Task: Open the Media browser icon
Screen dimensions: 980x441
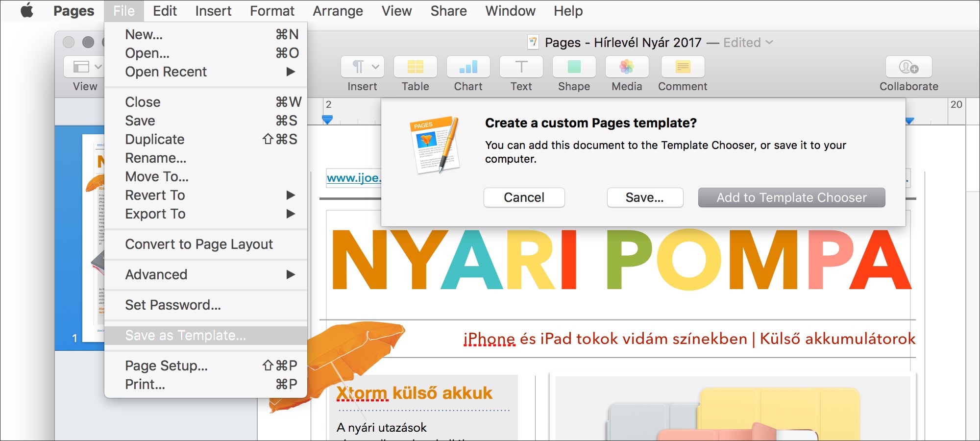Action: pyautogui.click(x=627, y=67)
